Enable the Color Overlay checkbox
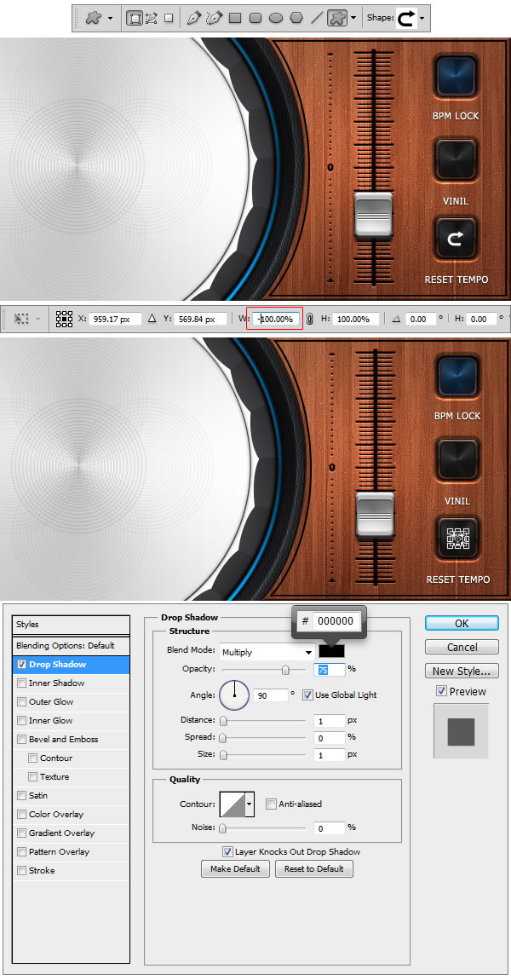 [22, 815]
